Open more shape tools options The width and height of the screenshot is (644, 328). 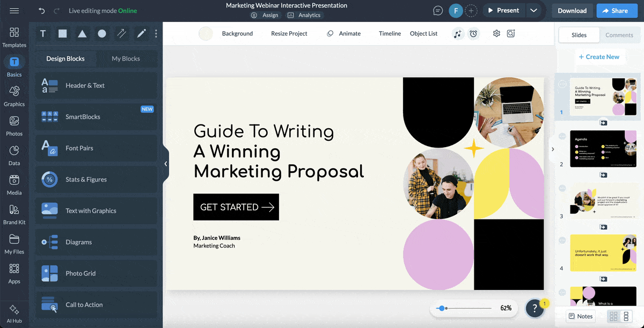click(156, 34)
